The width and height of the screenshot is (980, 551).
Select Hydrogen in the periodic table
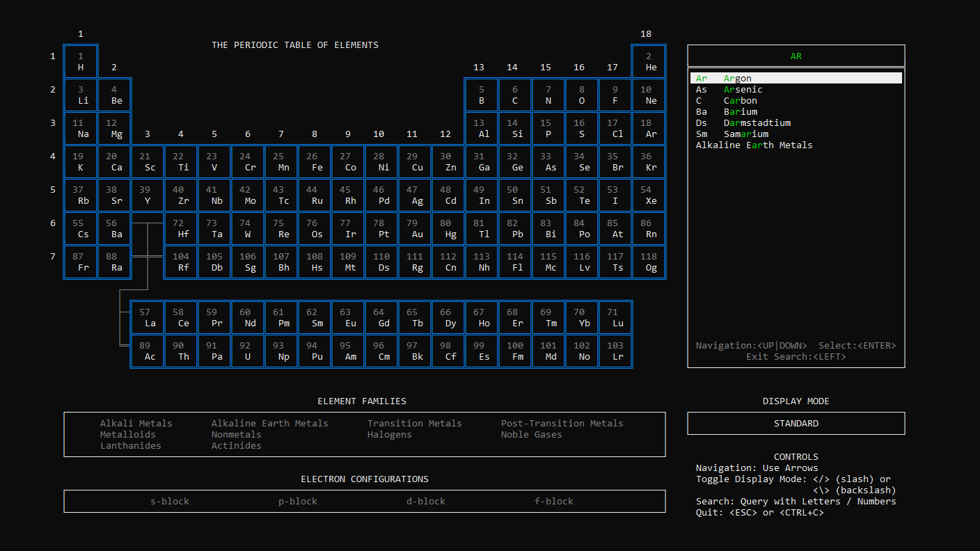coord(80,61)
